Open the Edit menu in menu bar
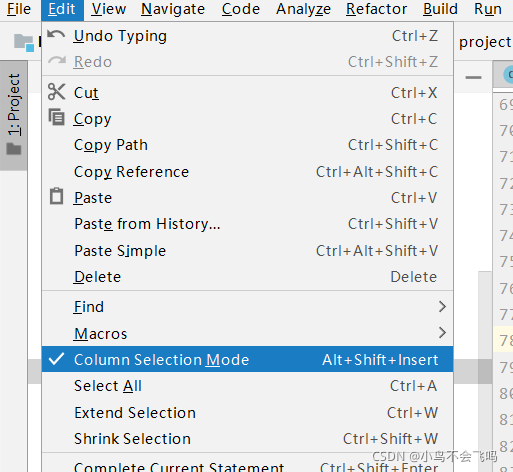 point(62,9)
